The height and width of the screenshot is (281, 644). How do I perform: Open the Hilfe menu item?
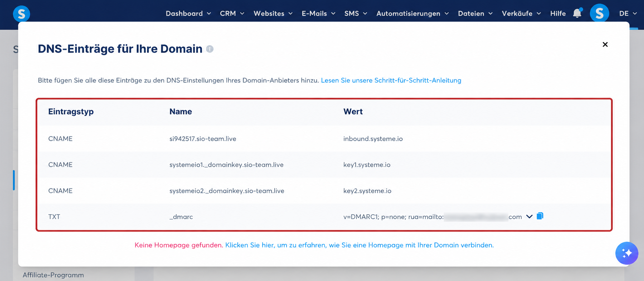coord(558,14)
